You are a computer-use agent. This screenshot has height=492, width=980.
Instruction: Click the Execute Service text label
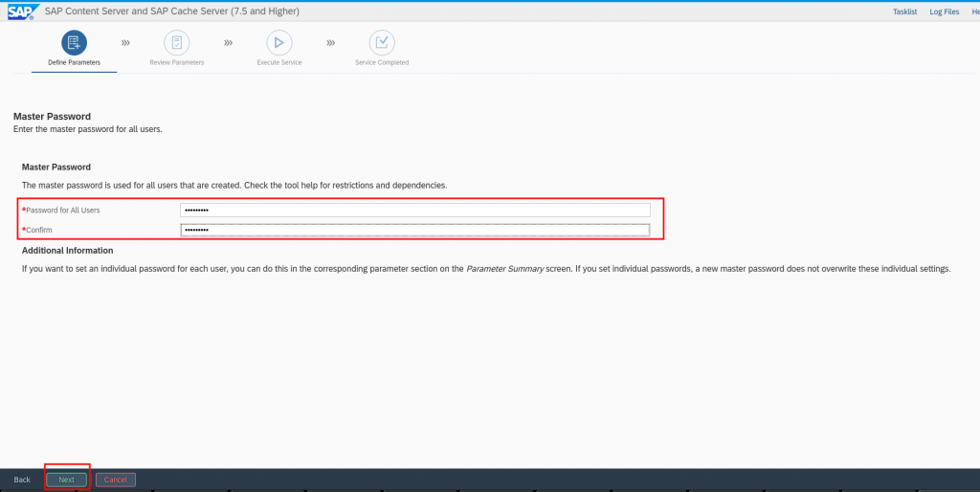[x=278, y=62]
